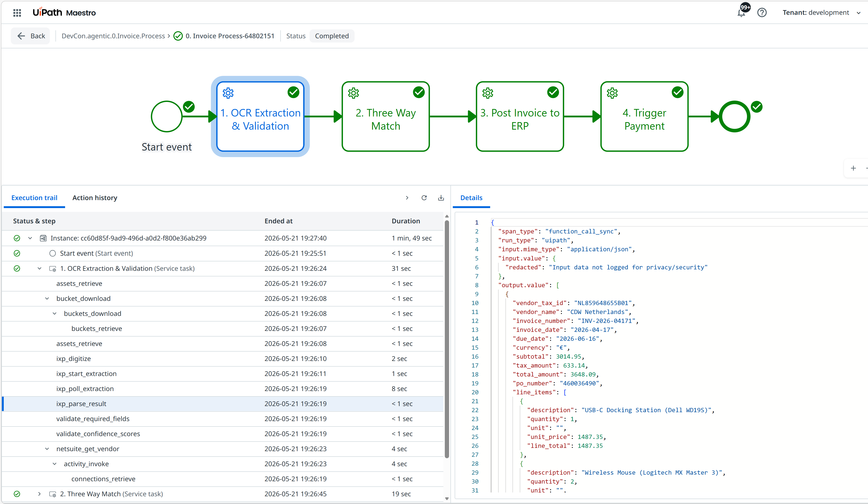Click success status icon on Start event row
This screenshot has width=868, height=504.
[17, 253]
